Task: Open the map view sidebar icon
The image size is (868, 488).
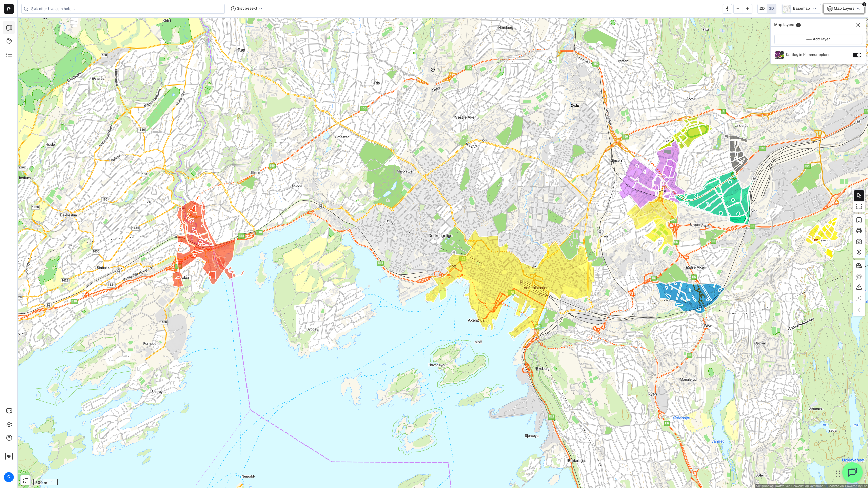Action: coord(9,28)
